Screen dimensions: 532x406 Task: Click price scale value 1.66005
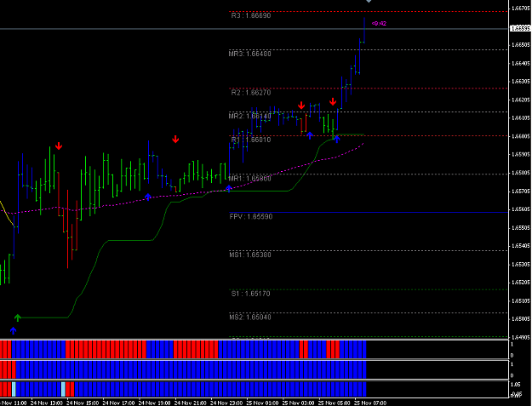click(x=520, y=136)
